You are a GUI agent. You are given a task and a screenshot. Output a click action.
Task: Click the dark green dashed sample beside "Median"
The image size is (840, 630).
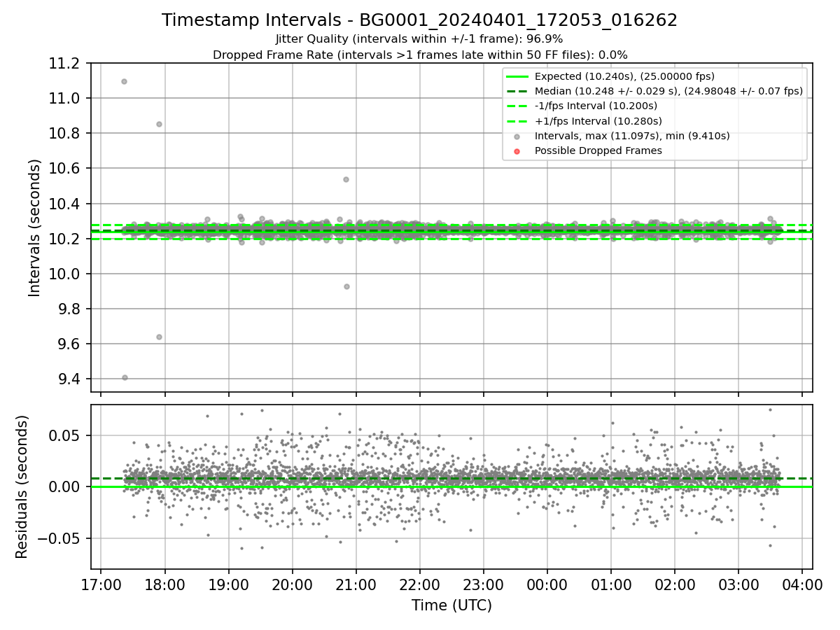(517, 91)
